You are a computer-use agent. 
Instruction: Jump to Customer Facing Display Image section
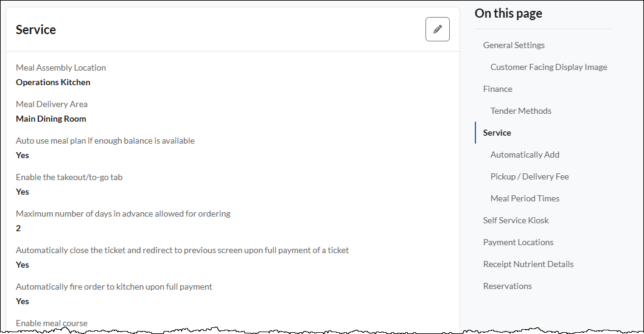coord(548,67)
